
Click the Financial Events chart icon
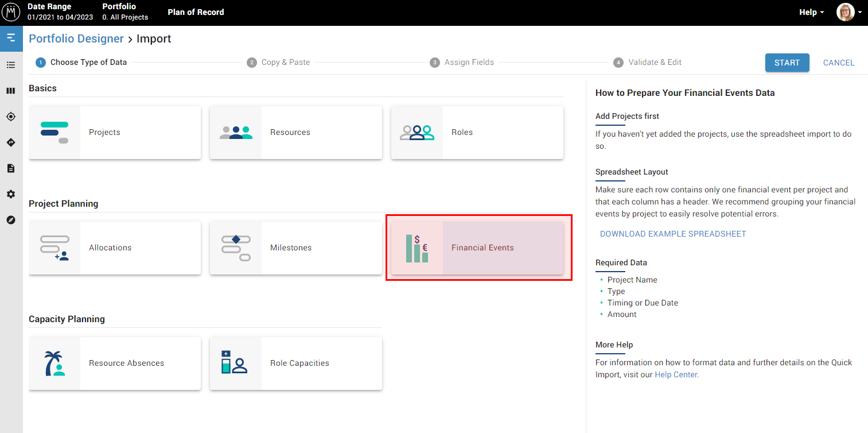click(417, 248)
